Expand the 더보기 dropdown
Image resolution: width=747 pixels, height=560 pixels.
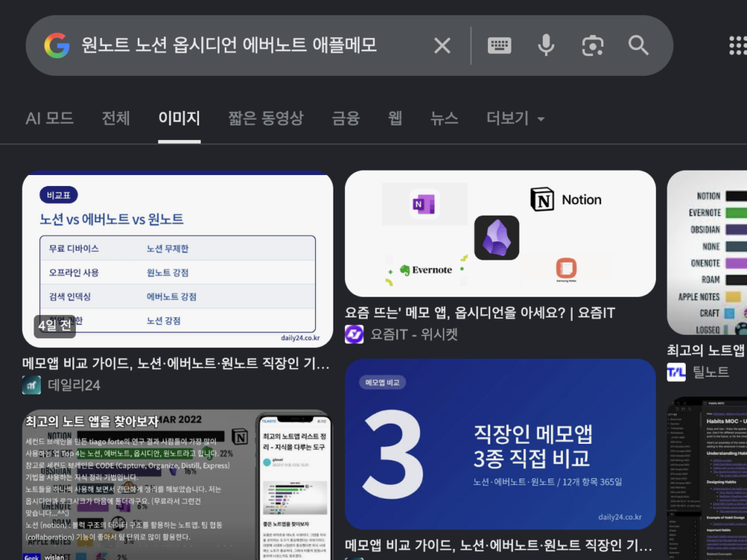tap(516, 118)
